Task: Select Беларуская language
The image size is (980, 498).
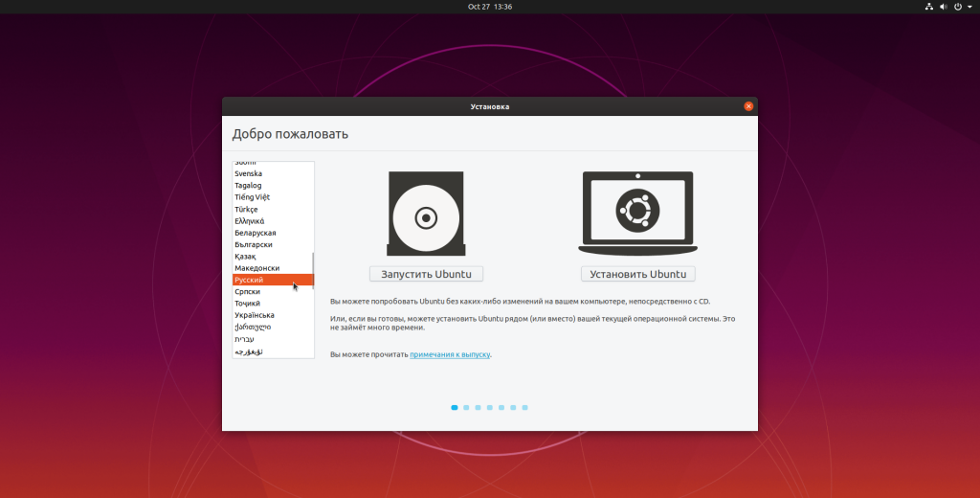Action: click(x=273, y=233)
